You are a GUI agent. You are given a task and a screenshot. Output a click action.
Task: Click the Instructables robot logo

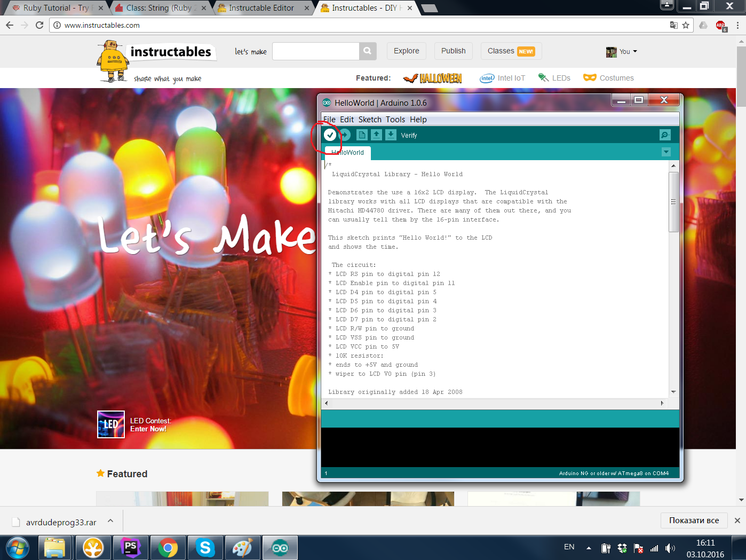pyautogui.click(x=113, y=61)
